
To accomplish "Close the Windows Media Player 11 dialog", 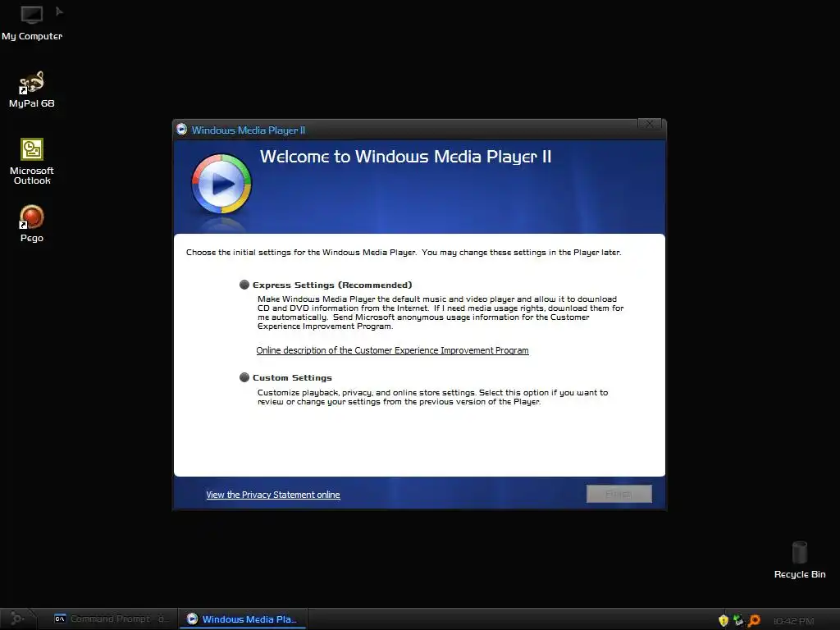I will pos(650,124).
